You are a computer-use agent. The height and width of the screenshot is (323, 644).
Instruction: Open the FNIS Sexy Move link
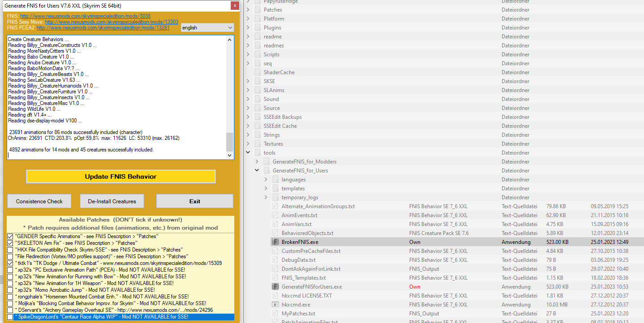tap(112, 21)
